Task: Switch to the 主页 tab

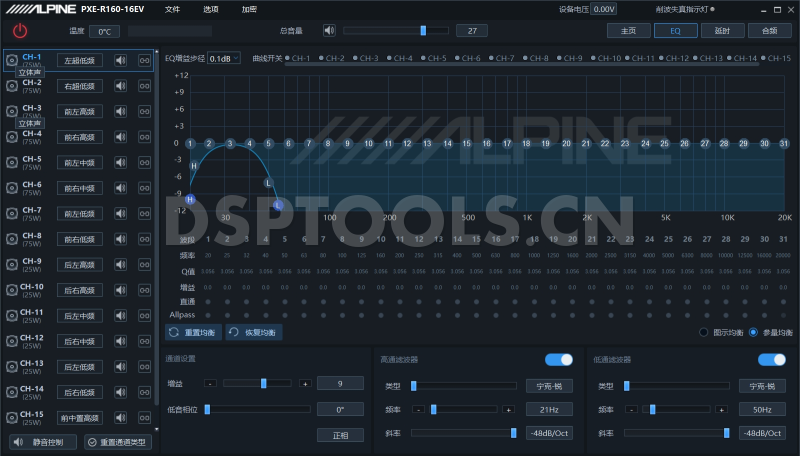Action: [x=629, y=31]
